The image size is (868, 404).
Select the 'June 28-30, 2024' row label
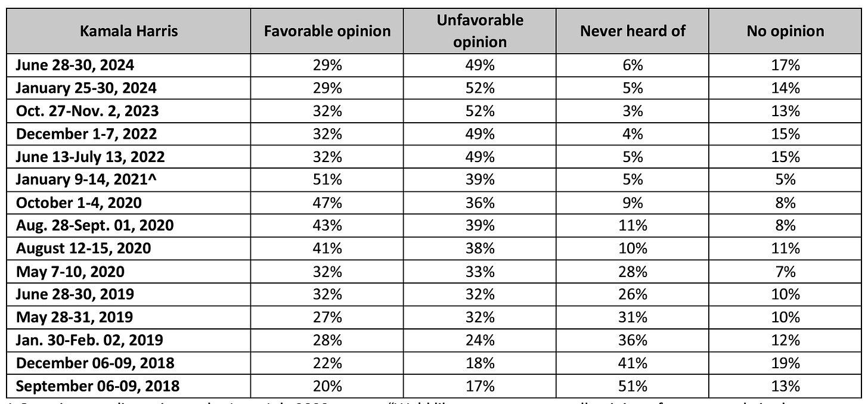75,66
